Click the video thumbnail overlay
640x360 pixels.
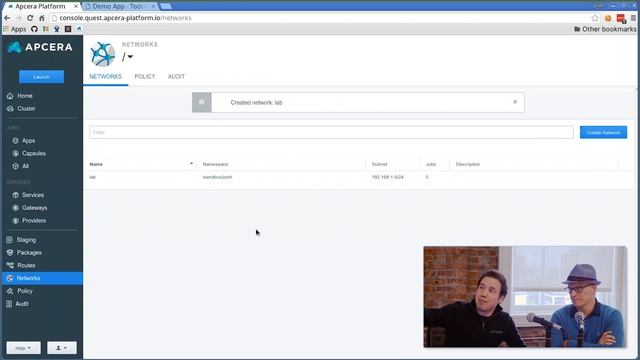coord(524,296)
